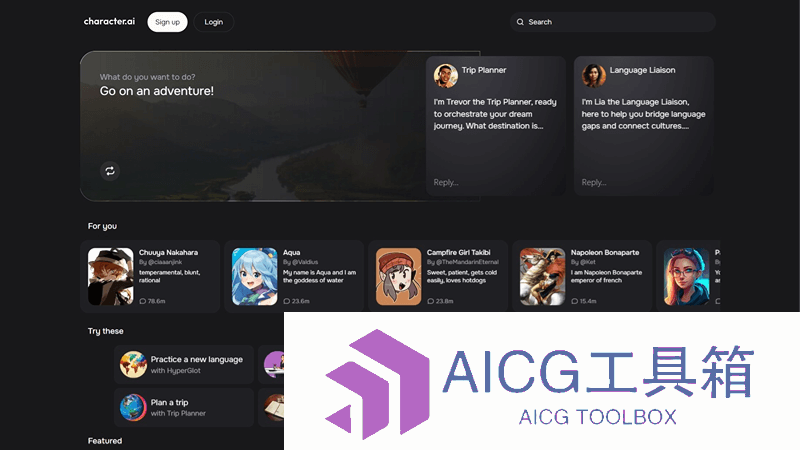Click Chuuya Nakahara name text
800x450 pixels.
(168, 253)
